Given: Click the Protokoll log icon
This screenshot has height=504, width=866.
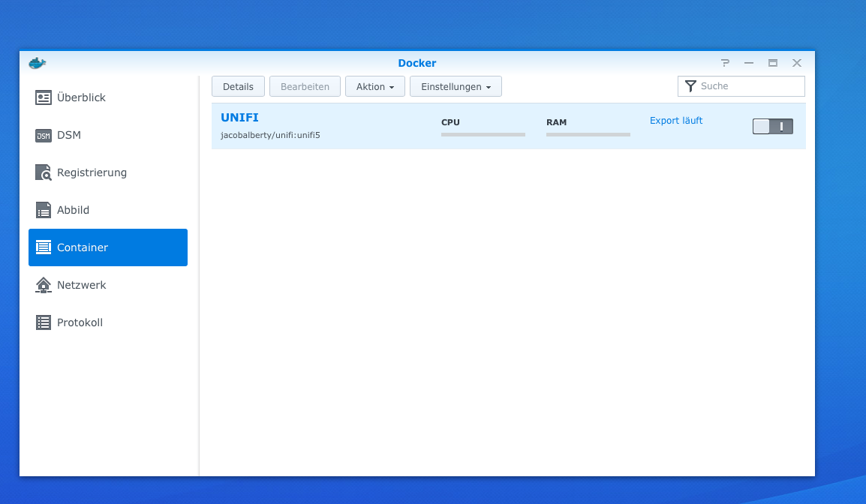Looking at the screenshot, I should [43, 322].
